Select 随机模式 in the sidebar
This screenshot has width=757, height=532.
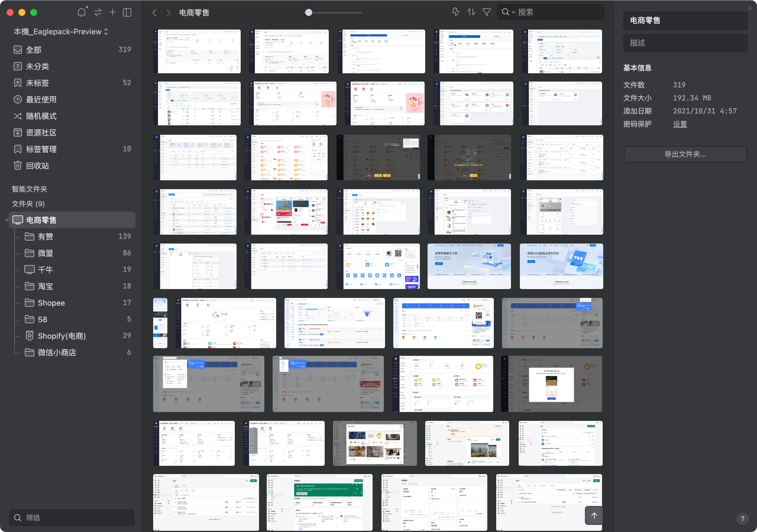(x=41, y=116)
